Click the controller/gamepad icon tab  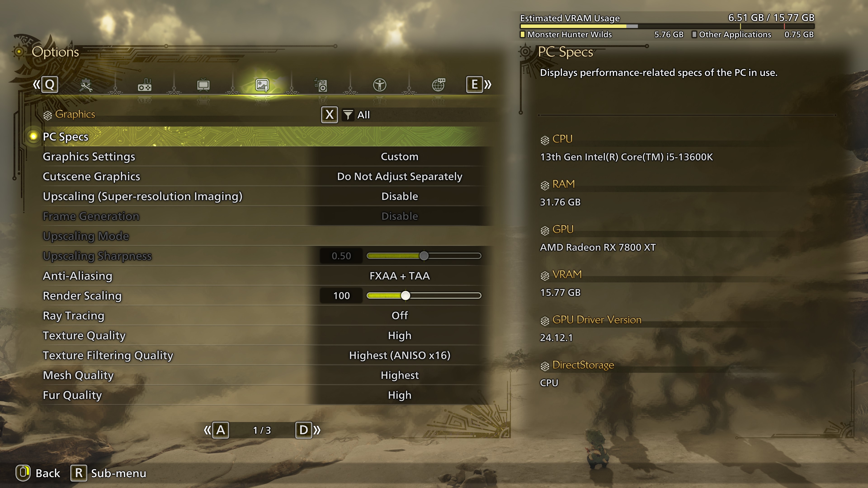[144, 84]
